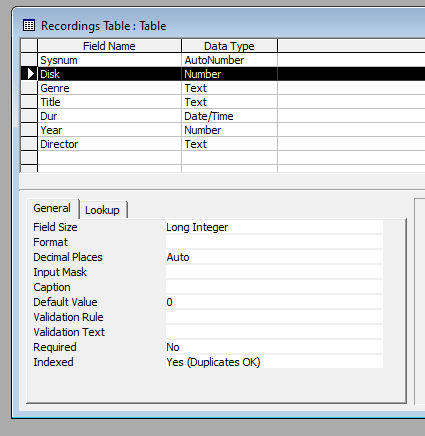Click the Validation Rule property box
Image resolution: width=425 pixels, height=436 pixels.
274,317
